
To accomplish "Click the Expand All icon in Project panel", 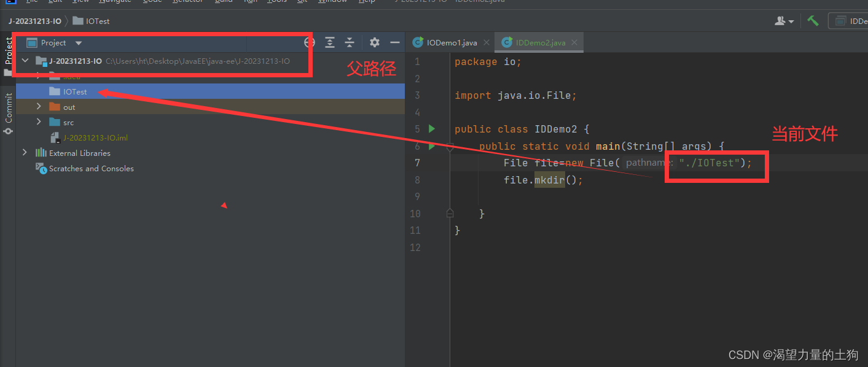I will [x=330, y=42].
